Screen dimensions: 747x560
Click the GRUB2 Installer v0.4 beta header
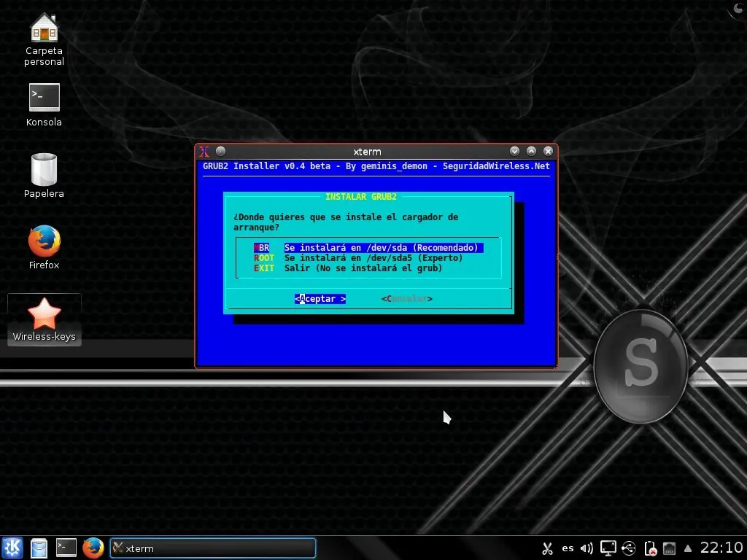click(376, 166)
